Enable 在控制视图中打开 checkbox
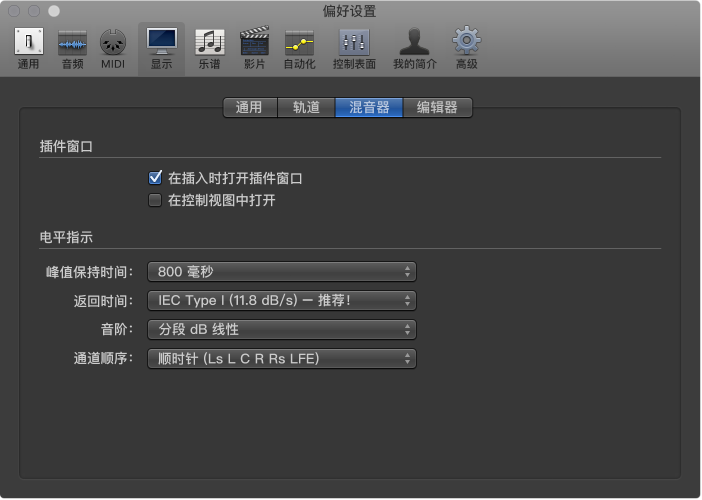 coord(155,200)
